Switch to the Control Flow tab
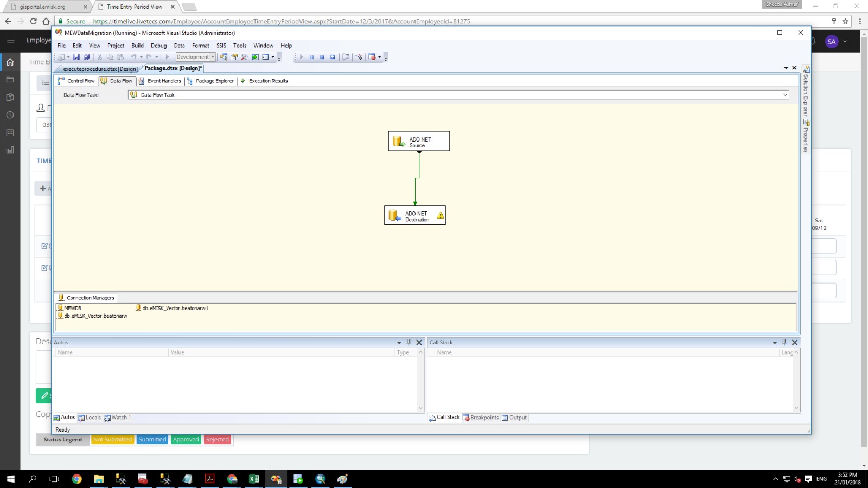Screen dimensions: 868x488 (x=76, y=81)
